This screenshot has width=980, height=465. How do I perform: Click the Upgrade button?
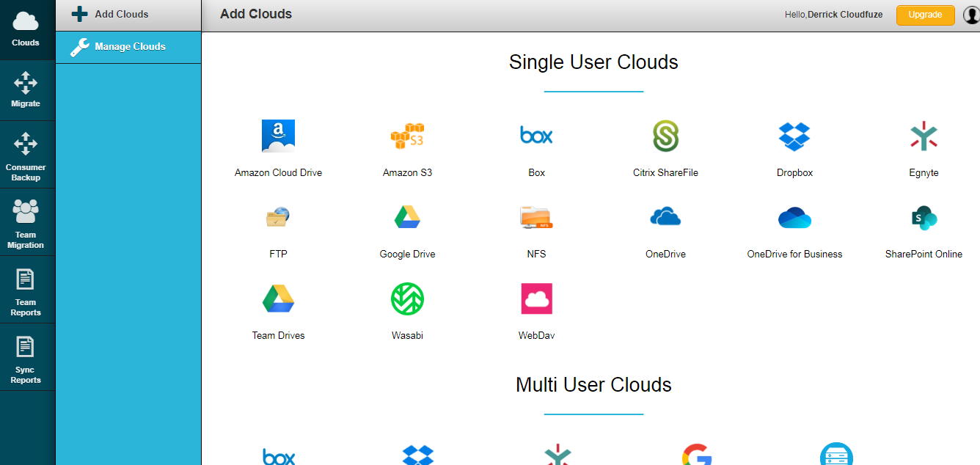pyautogui.click(x=925, y=15)
